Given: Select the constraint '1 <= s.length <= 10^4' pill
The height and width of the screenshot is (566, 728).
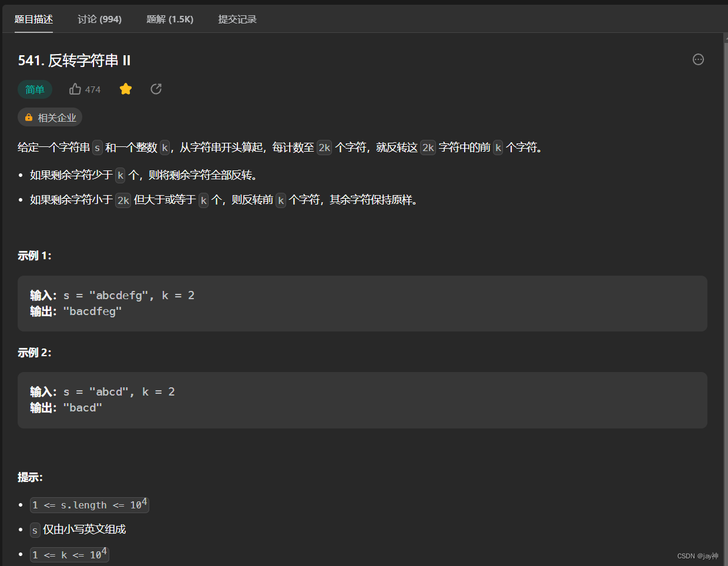Looking at the screenshot, I should (89, 504).
